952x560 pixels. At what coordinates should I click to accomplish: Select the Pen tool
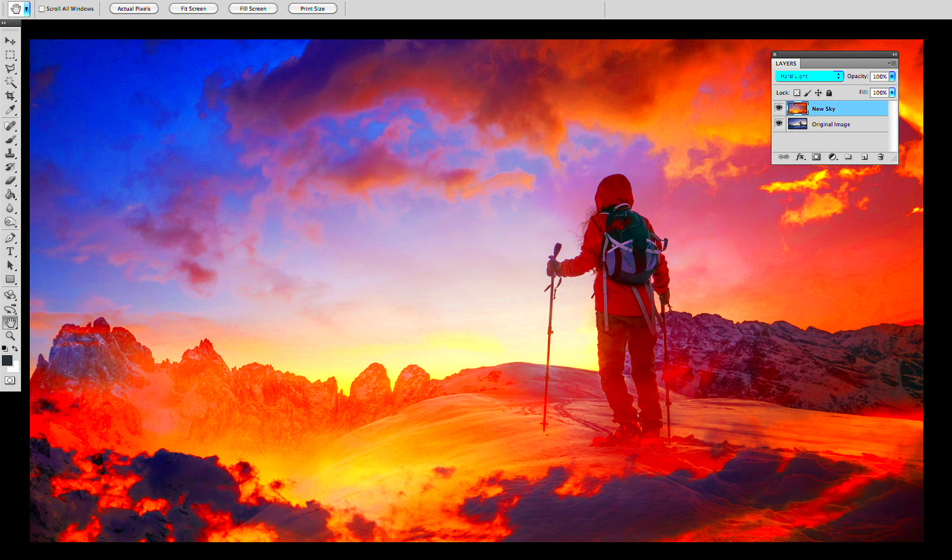tap(10, 238)
